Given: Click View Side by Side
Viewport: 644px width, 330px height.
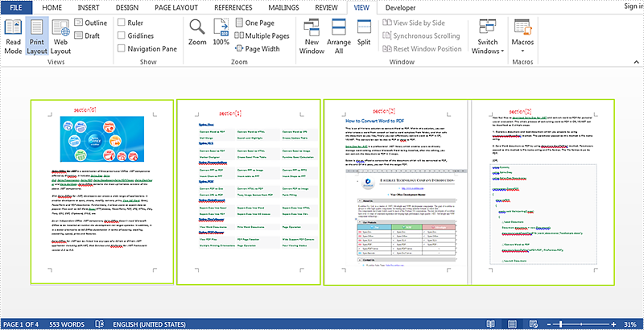Looking at the screenshot, I should point(414,23).
